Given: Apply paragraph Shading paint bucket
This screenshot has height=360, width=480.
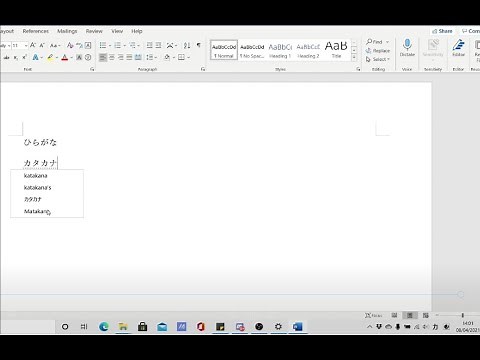Looking at the screenshot, I should click(x=167, y=58).
